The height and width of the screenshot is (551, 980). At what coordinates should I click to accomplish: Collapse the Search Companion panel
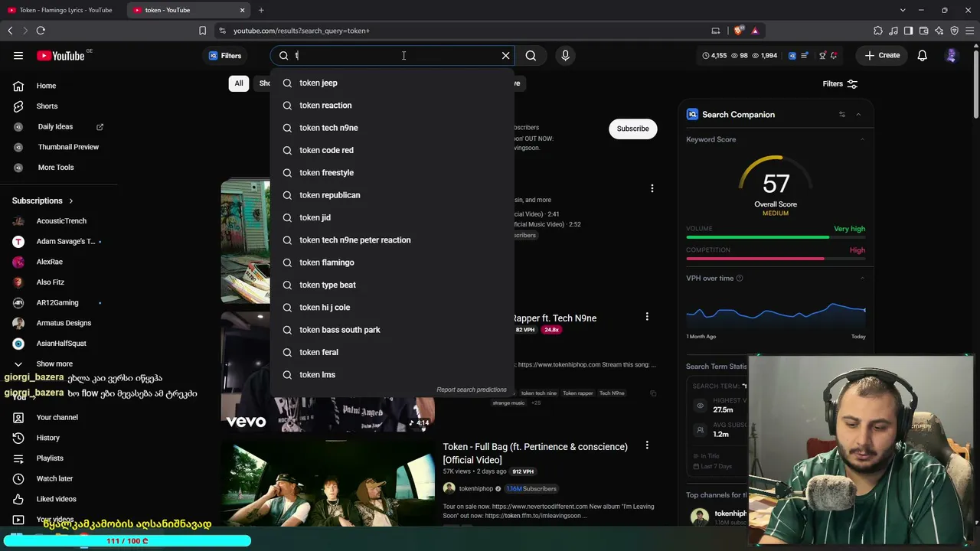858,115
